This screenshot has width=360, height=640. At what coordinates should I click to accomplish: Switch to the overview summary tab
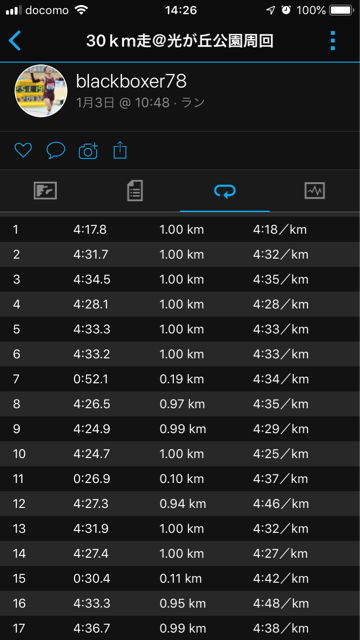pyautogui.click(x=45, y=191)
